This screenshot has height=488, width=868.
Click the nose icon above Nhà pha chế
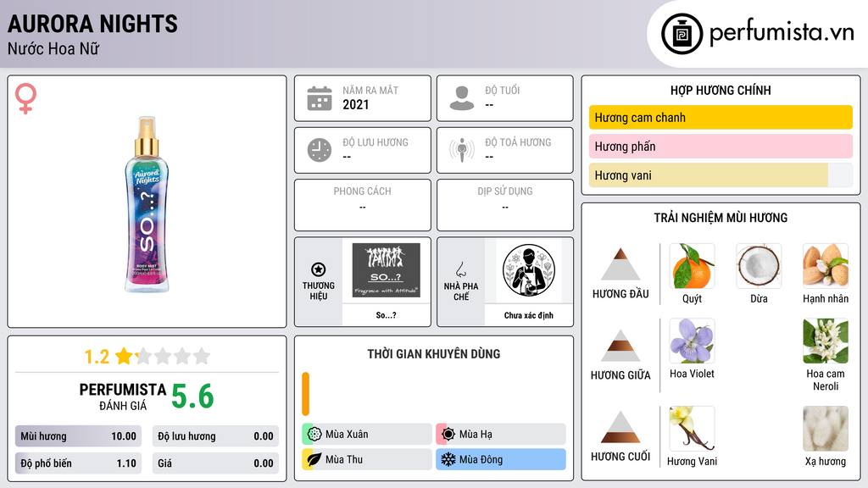click(460, 269)
